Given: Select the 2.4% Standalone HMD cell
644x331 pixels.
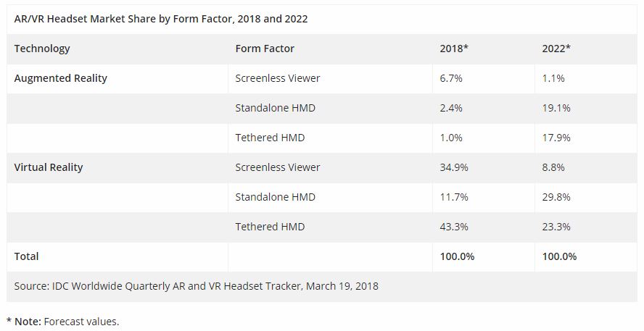Looking at the screenshot, I should pos(453,108).
